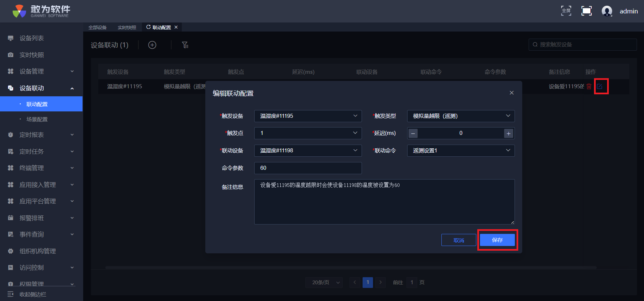Image resolution: width=644 pixels, height=301 pixels.
Task: Save the linkage with 保存 button
Action: pyautogui.click(x=497, y=240)
